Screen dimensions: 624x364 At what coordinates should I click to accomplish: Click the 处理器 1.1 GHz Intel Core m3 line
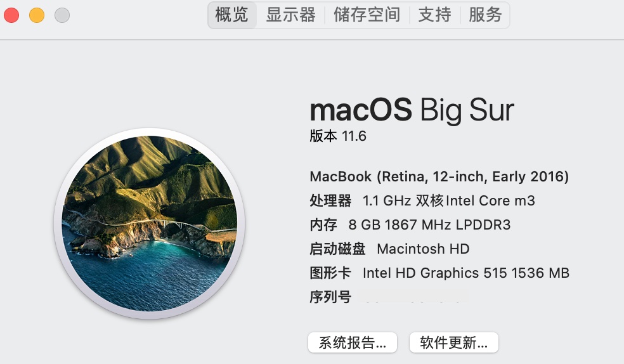422,201
